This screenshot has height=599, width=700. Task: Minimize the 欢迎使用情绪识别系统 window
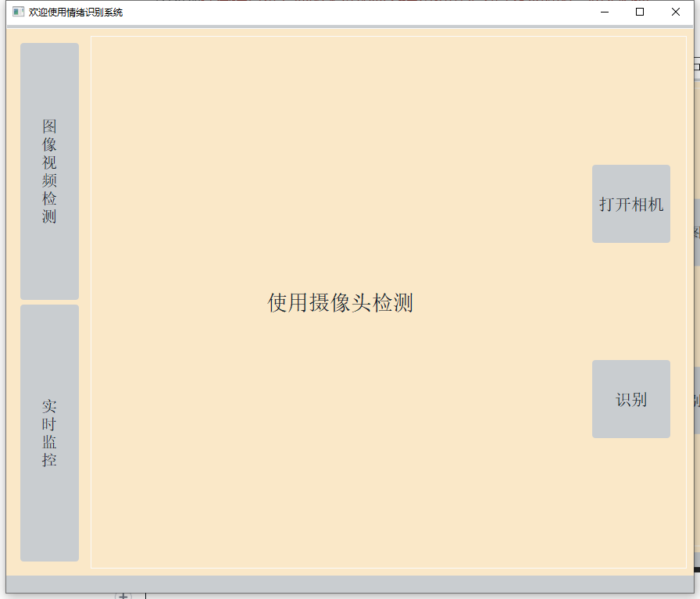(605, 12)
